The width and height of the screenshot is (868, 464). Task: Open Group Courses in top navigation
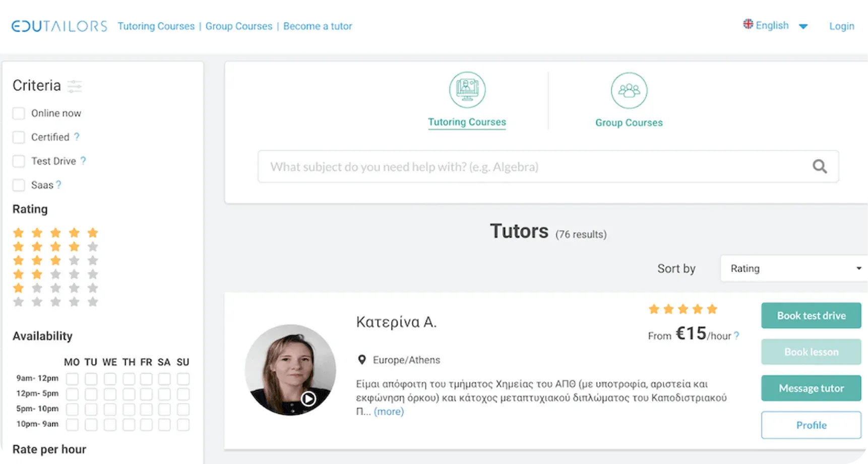click(238, 26)
